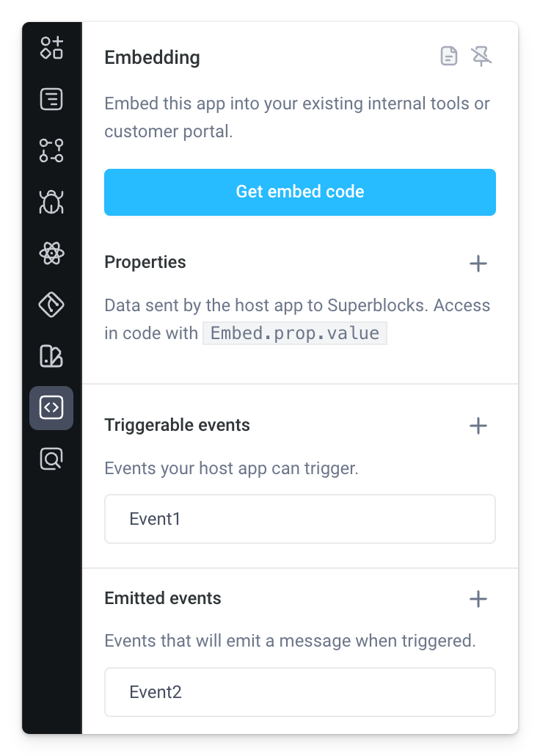The image size is (540, 756).
Task: Add a new triggerable event
Action: [478, 426]
